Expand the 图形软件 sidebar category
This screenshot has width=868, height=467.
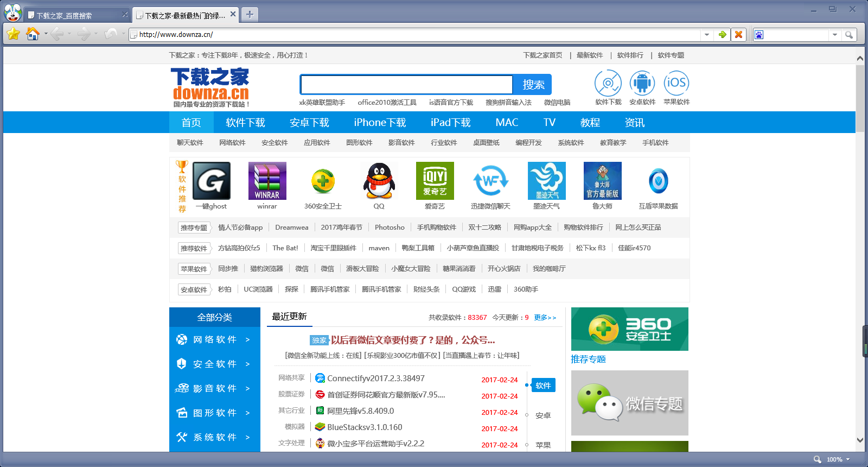(x=215, y=413)
